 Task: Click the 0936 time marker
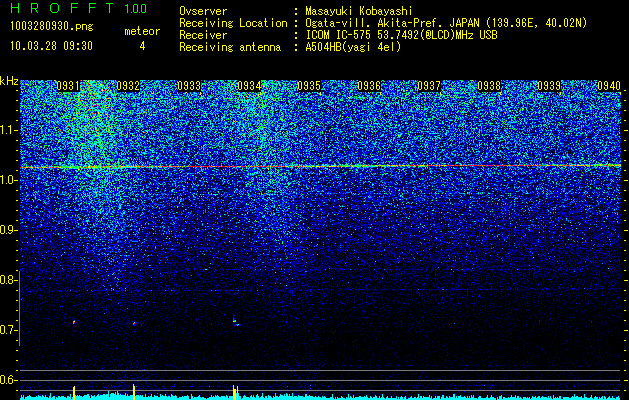pos(369,86)
